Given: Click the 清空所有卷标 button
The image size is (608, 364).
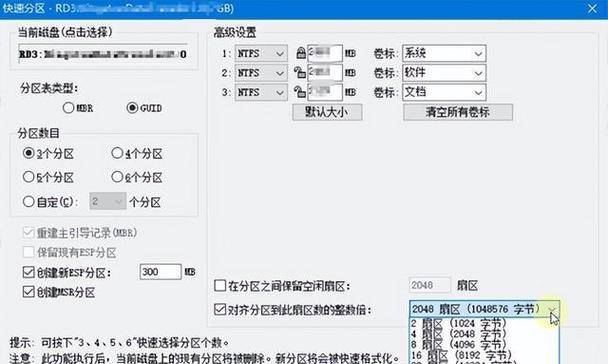Looking at the screenshot, I should (458, 112).
